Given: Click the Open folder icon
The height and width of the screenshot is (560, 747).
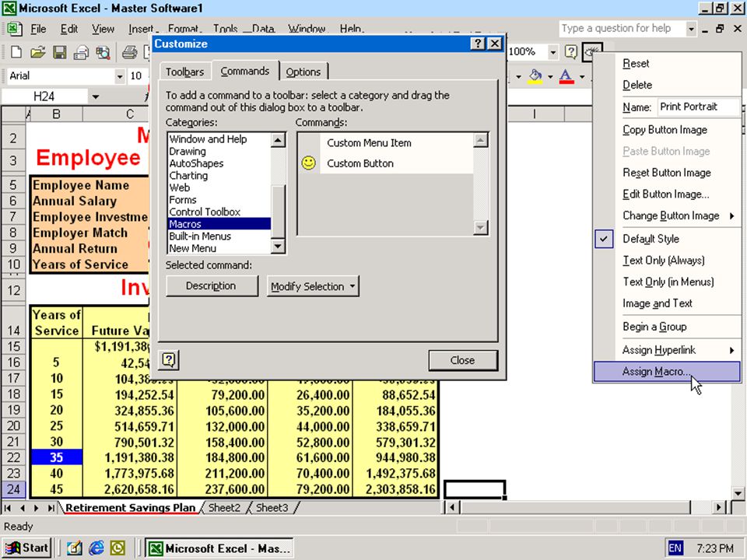Looking at the screenshot, I should coord(37,52).
